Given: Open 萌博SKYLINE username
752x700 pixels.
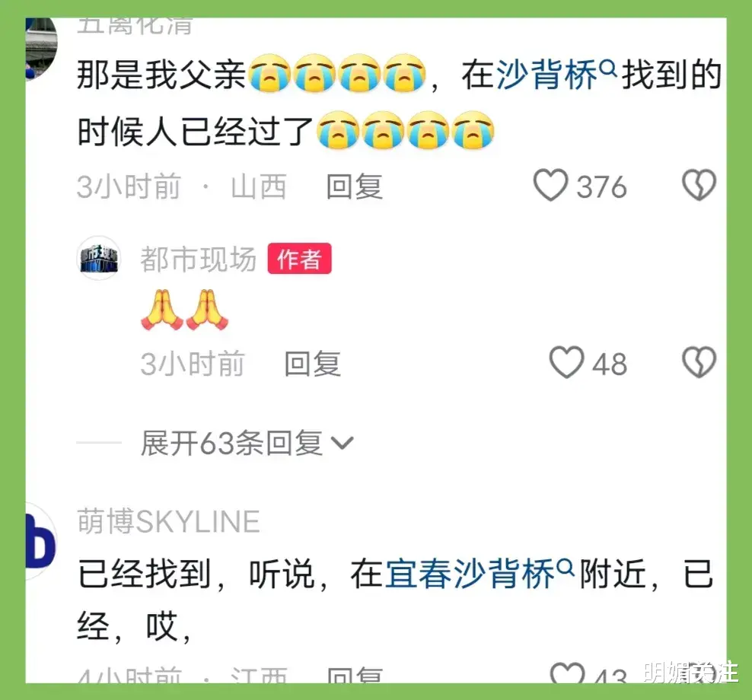Looking at the screenshot, I should [169, 521].
